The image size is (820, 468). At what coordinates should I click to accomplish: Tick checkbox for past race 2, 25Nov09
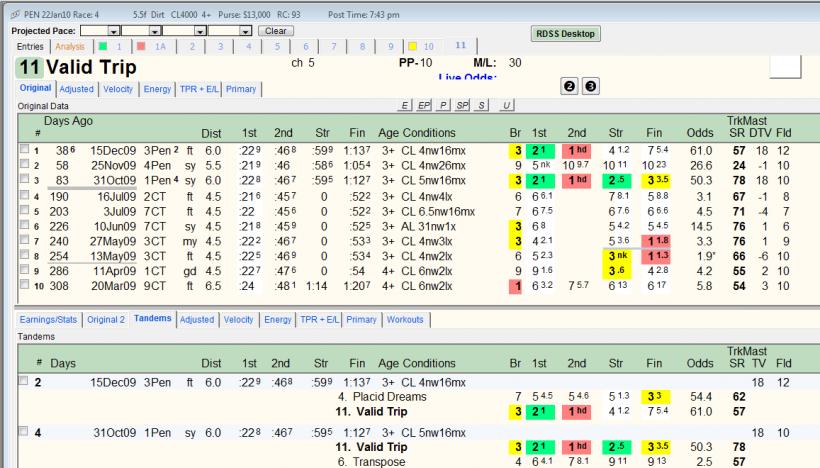click(x=24, y=164)
